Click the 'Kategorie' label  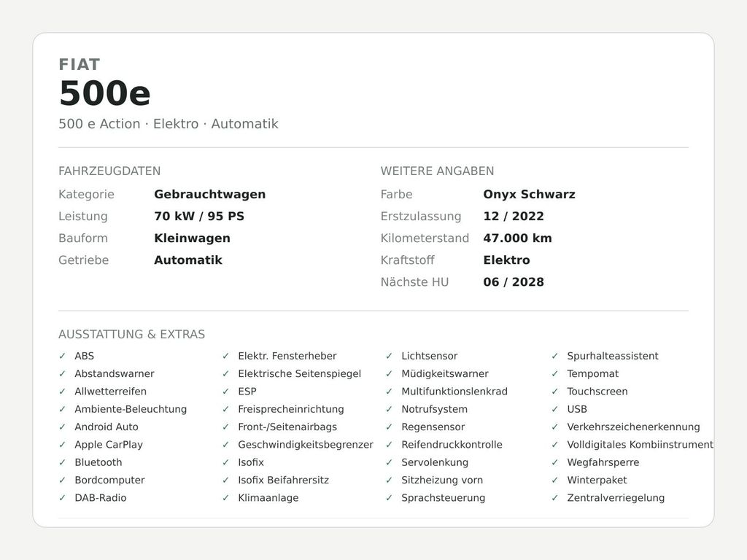(x=86, y=194)
